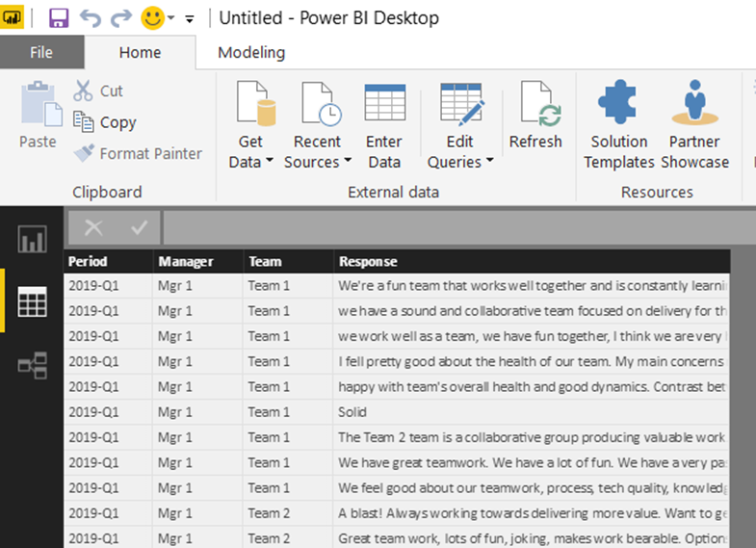
Task: Click response 'The Team 2 team is a collaborative'
Action: 531,437
